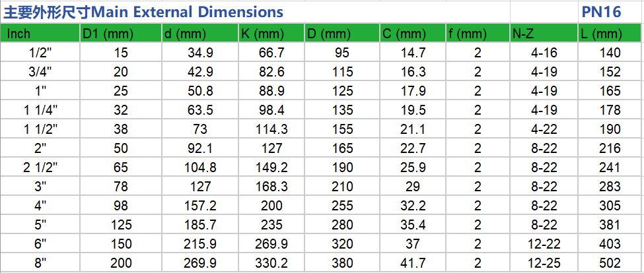Select the d value 34.9
This screenshot has height=273, width=644.
pyautogui.click(x=199, y=53)
